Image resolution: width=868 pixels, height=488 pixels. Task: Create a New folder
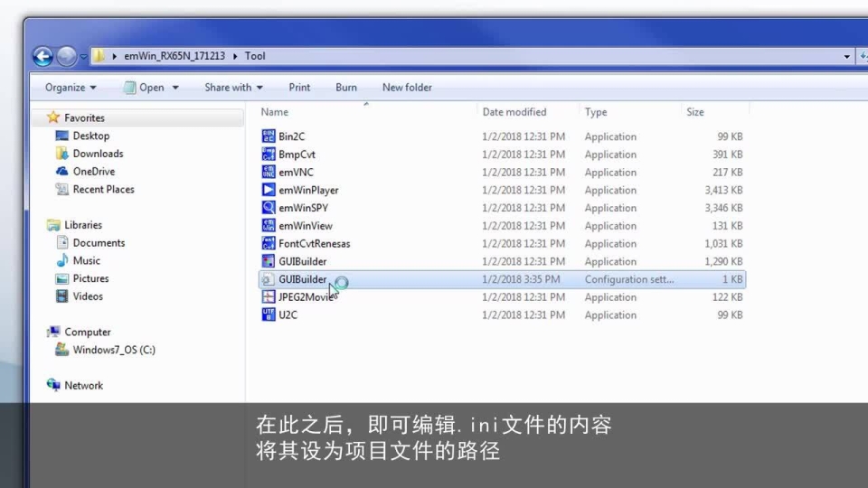pos(407,88)
